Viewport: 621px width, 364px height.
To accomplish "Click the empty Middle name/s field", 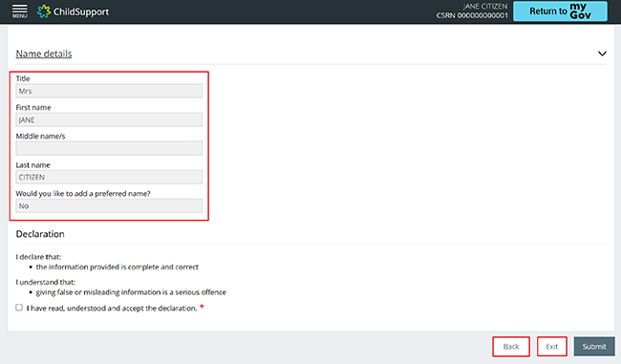I will pyautogui.click(x=109, y=148).
